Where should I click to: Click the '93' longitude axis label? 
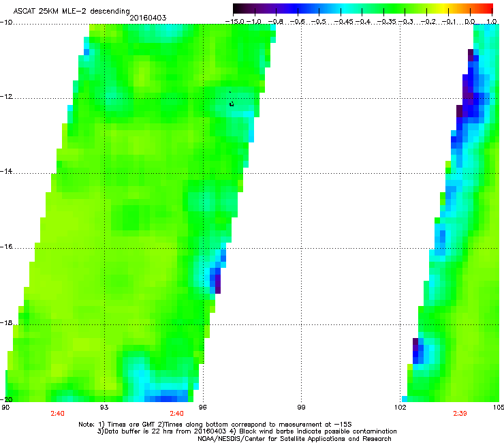pos(104,408)
